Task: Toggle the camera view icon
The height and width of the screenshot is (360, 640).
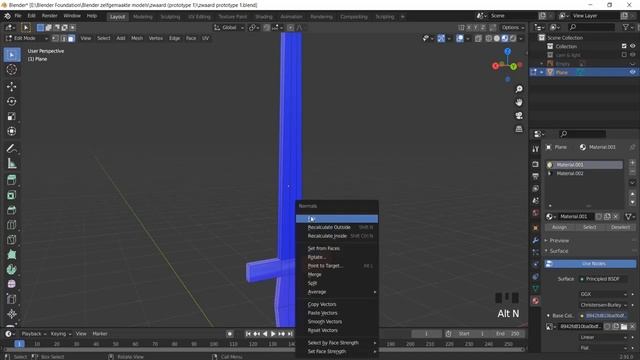Action: click(519, 116)
